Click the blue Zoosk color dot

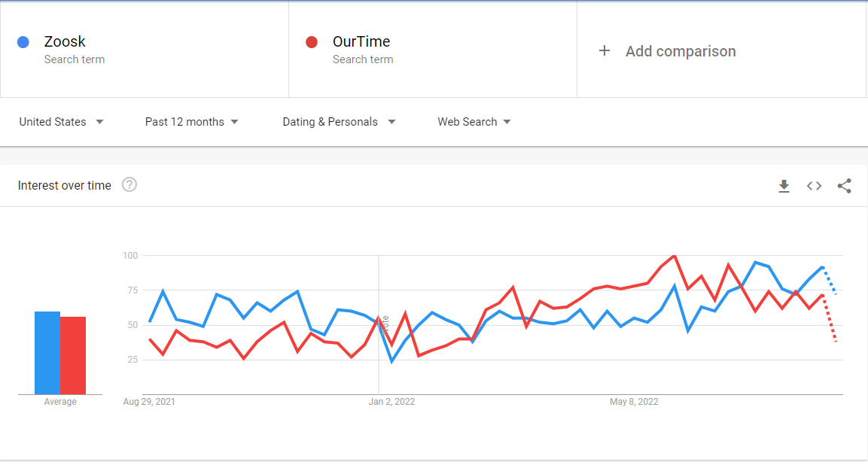[23, 42]
